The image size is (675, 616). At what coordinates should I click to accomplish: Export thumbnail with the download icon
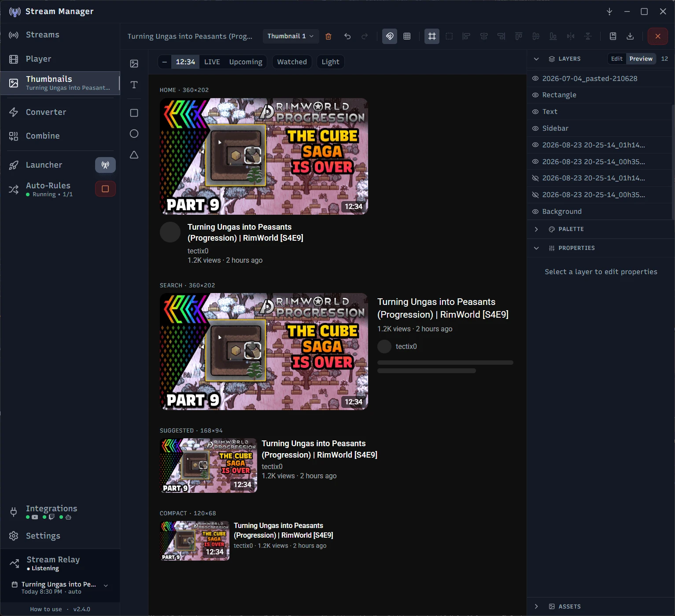[x=630, y=36]
